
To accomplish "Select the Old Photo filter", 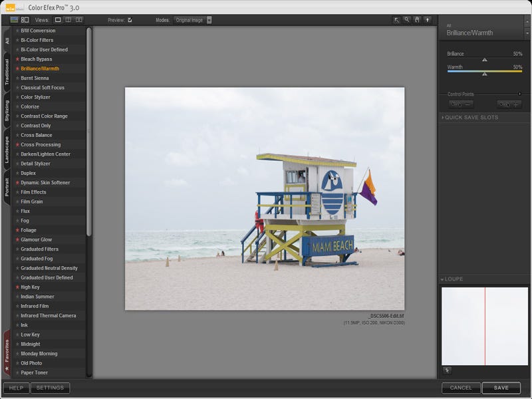I will point(31,363).
